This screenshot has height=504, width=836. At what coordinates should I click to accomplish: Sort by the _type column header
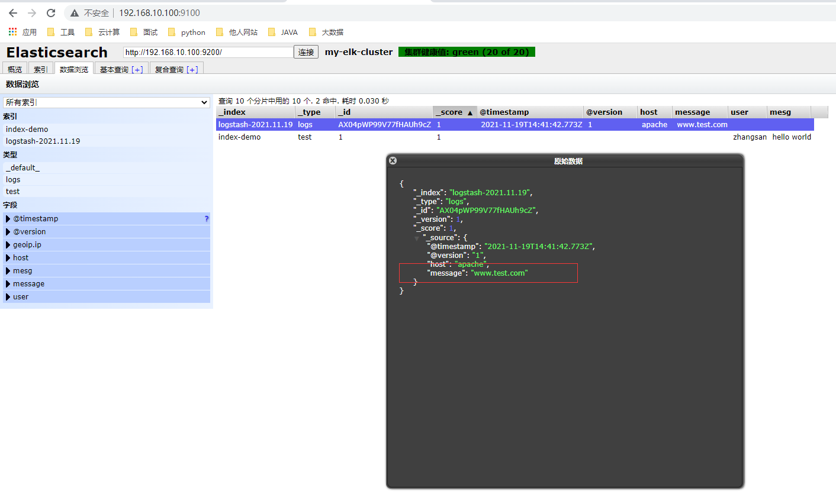coord(316,112)
